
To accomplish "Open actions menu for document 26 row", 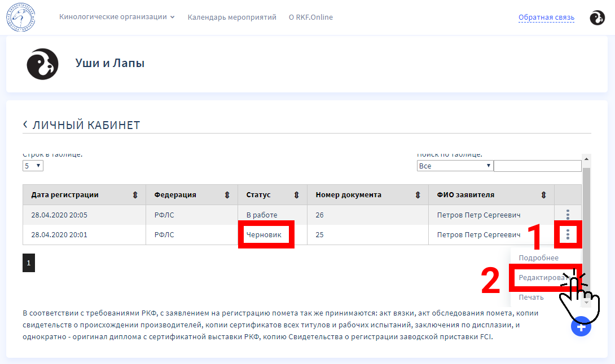I will [568, 215].
